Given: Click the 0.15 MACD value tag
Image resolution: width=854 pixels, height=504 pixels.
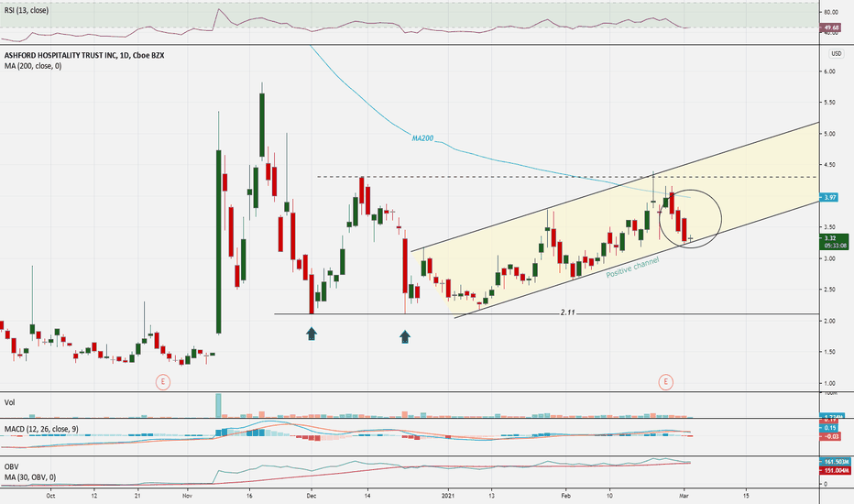Looking at the screenshot, I should click(x=831, y=428).
